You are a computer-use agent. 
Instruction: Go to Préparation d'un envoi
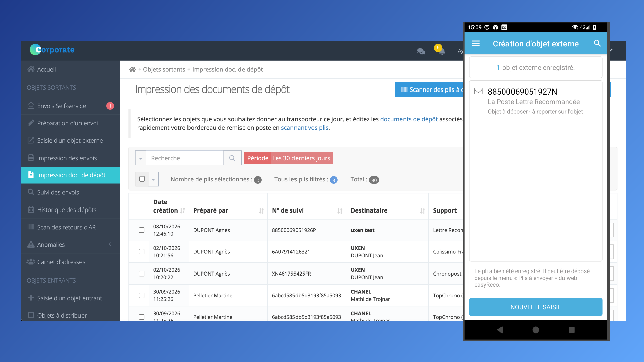70,123
